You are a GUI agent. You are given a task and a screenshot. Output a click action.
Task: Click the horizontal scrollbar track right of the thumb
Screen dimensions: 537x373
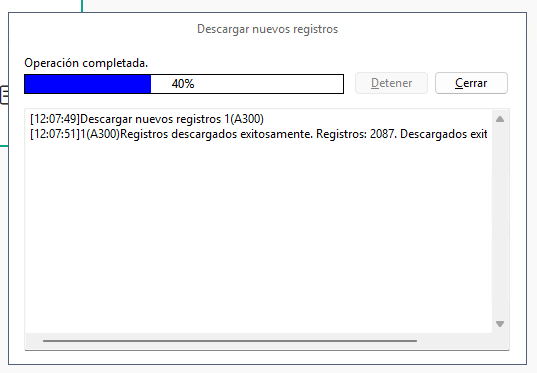(x=454, y=341)
